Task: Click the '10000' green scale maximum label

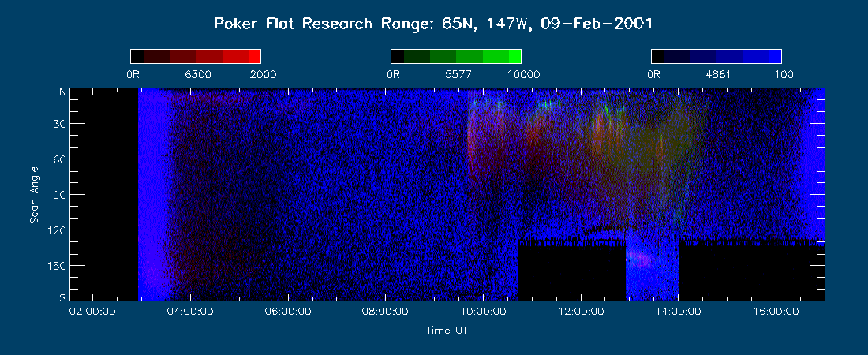Action: pos(523,75)
